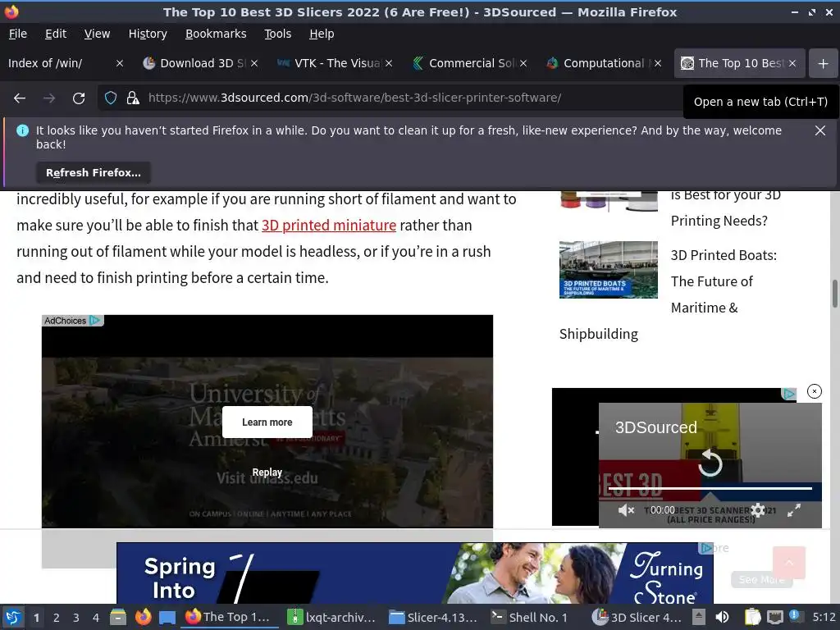Viewport: 840px width, 630px height.
Task: Show site security padlock info
Action: (133, 98)
